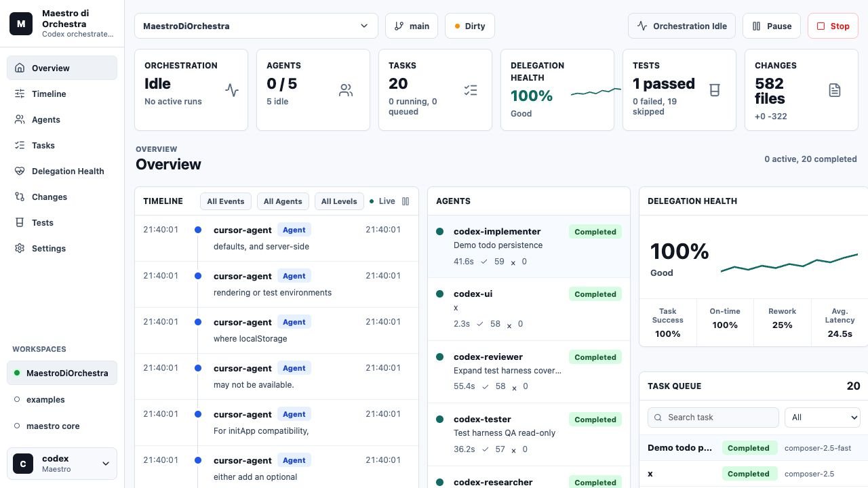Pause the live timeline feed
This screenshot has height=488, width=868.
pyautogui.click(x=406, y=201)
